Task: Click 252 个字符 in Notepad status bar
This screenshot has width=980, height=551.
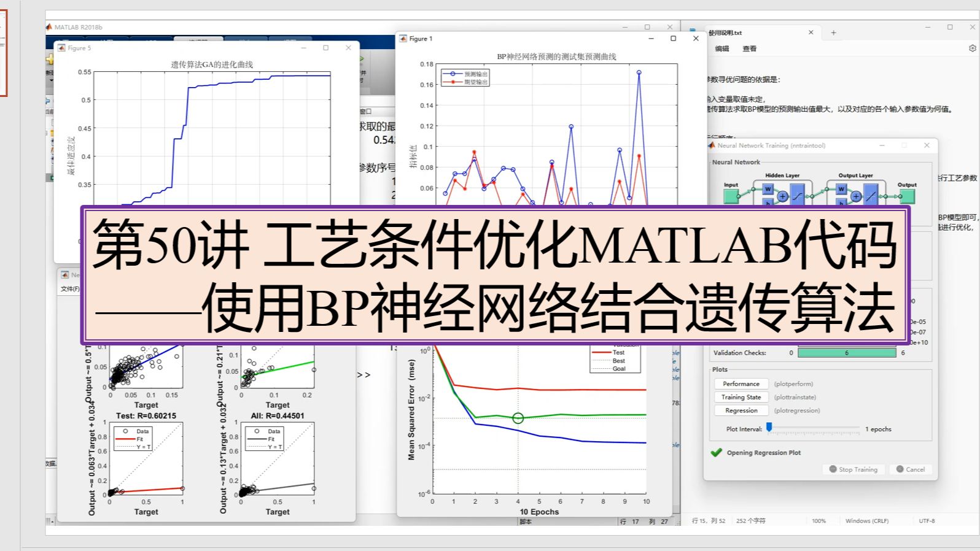Action: (750, 521)
